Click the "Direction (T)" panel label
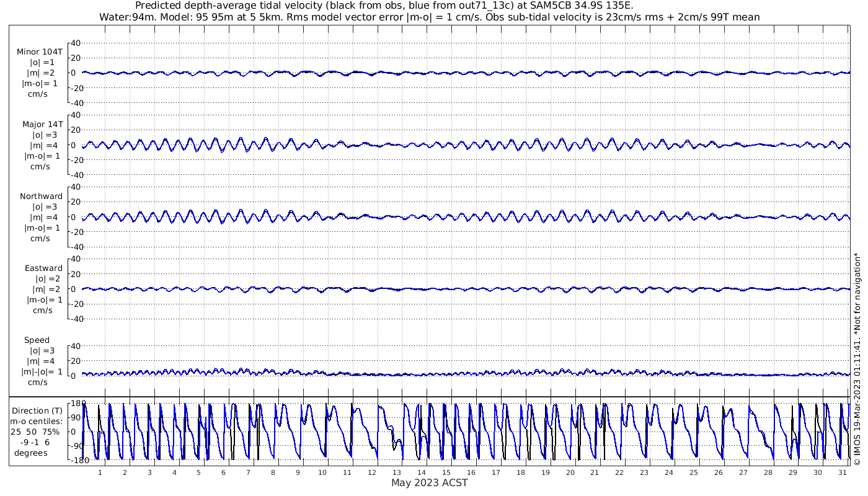Viewport: 868px width, 496px height. [x=38, y=410]
